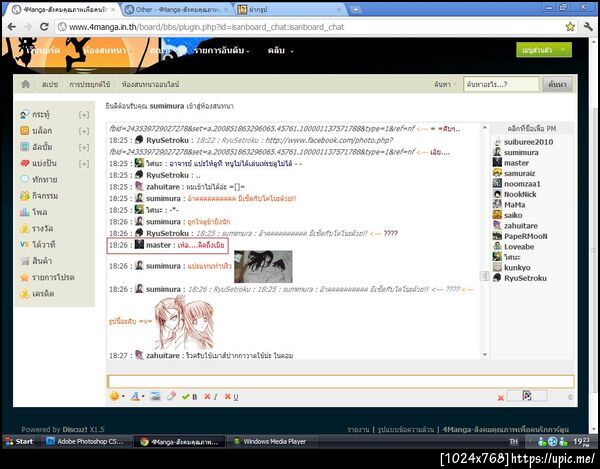The height and width of the screenshot is (469, 600).
Task: Toggle underline U formatting in chat toolbar
Action: 231,397
